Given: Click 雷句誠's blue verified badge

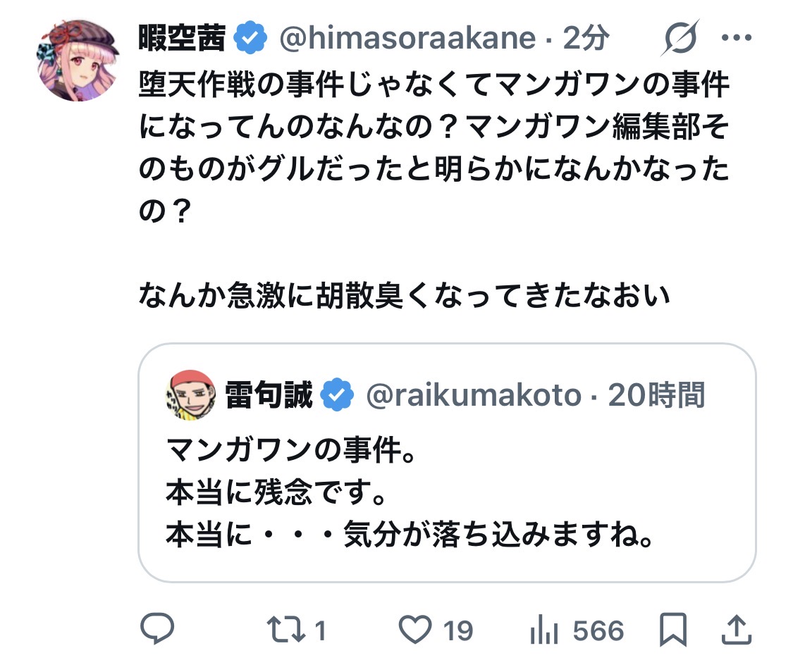Looking at the screenshot, I should 337,395.
